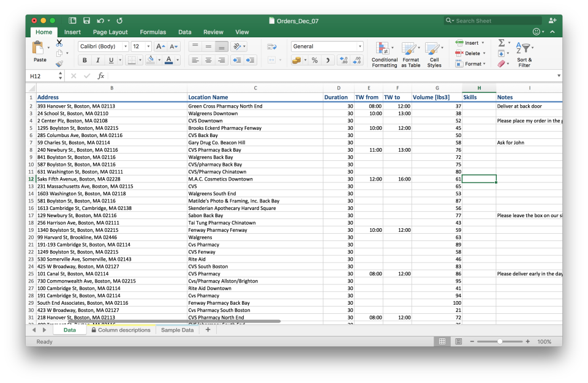The image size is (588, 383).
Task: Toggle underline formatting
Action: (x=111, y=60)
